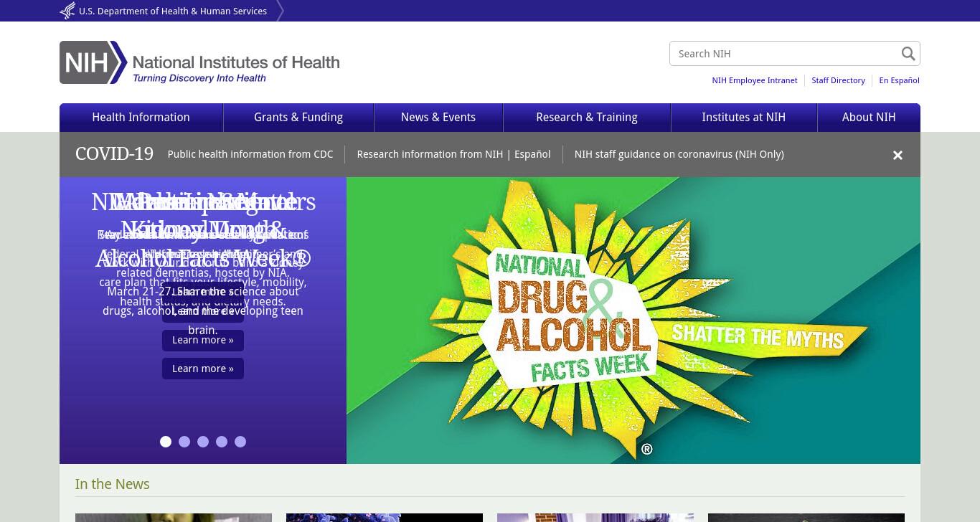This screenshot has height=522, width=980.
Task: Open Public health information from CDC
Action: click(x=250, y=154)
